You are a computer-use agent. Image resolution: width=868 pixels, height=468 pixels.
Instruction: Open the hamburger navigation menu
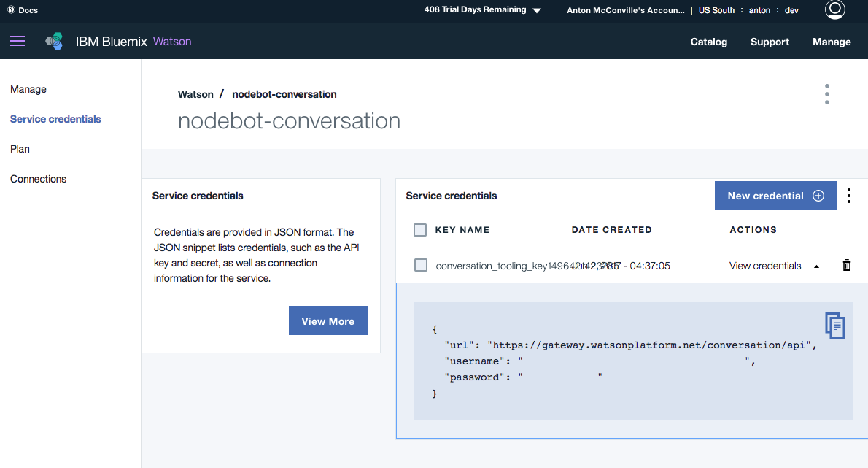coord(18,41)
